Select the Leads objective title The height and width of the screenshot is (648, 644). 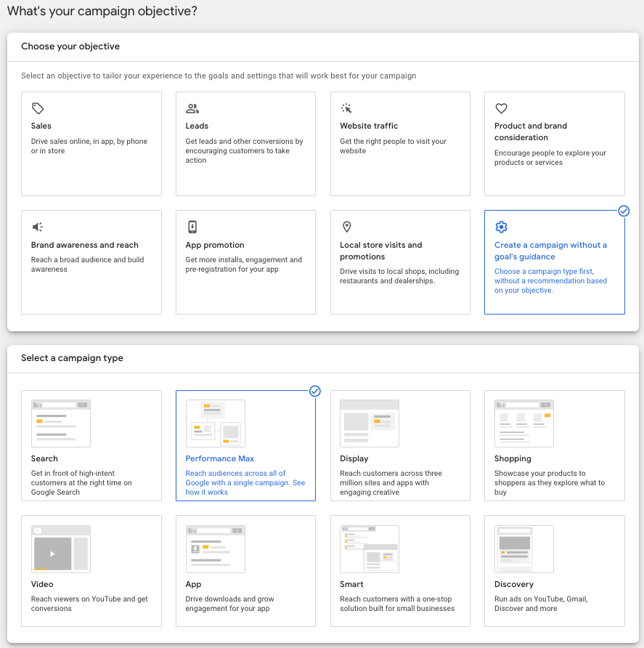coord(197,126)
